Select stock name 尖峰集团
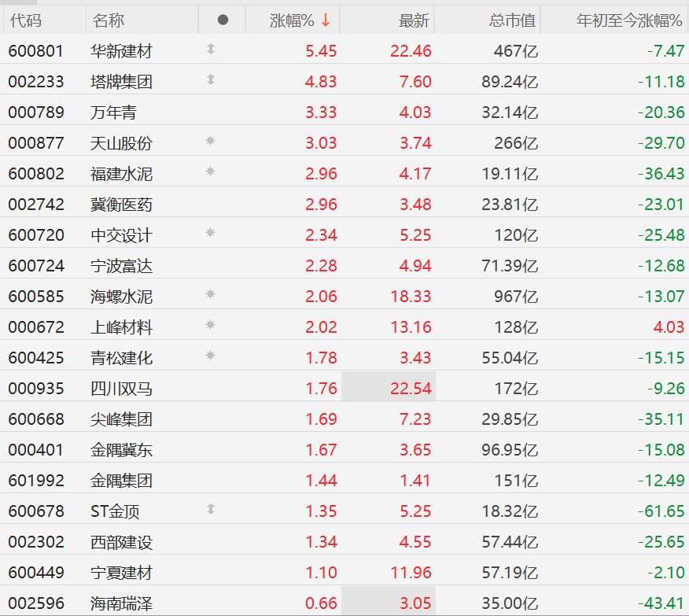The image size is (689, 616). tap(121, 419)
